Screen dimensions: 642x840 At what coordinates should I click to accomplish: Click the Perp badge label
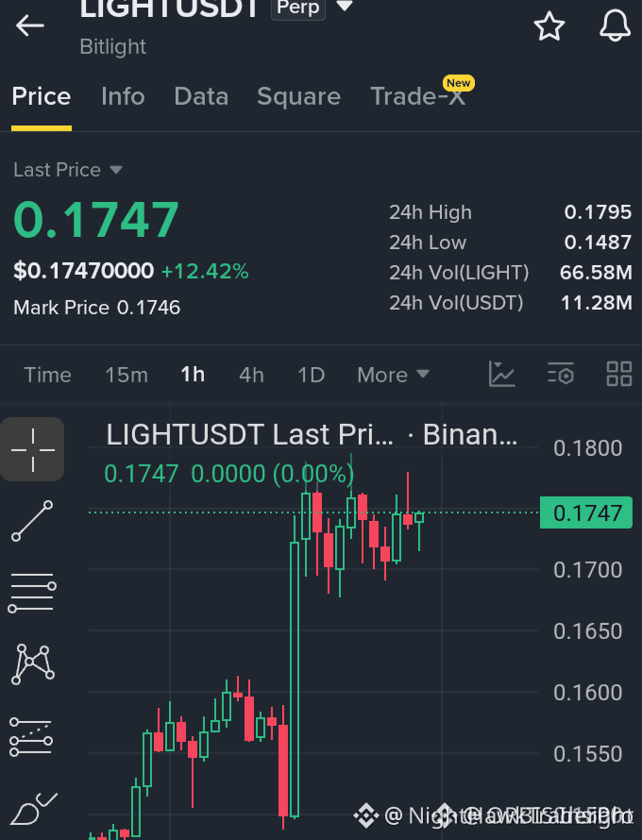click(298, 8)
